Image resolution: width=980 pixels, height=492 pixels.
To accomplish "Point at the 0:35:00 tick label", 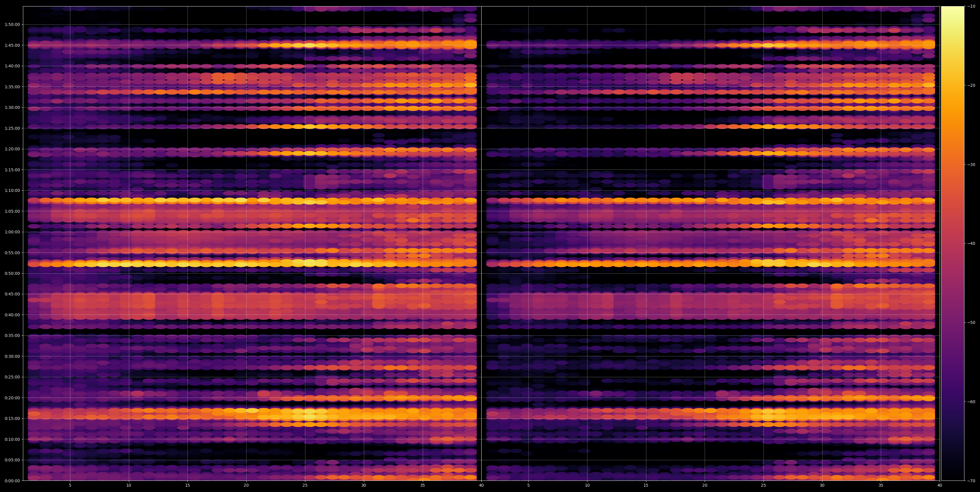I will point(12,336).
